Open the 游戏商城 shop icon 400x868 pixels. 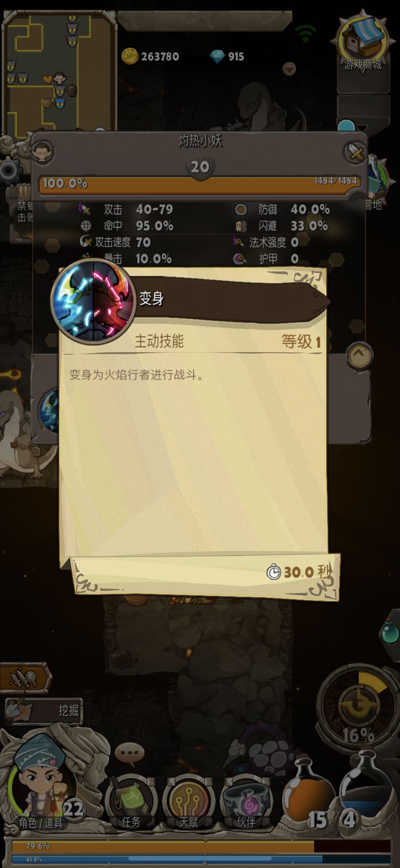(x=362, y=44)
